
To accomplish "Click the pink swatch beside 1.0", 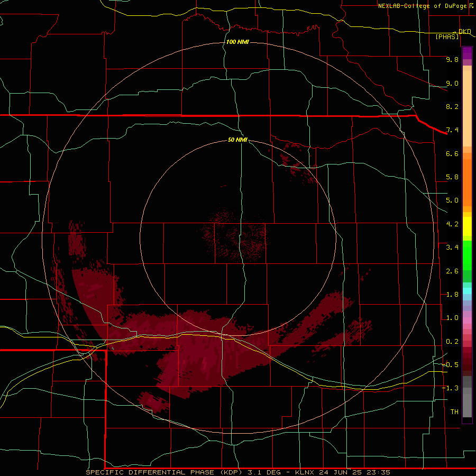I will pyautogui.click(x=467, y=321).
